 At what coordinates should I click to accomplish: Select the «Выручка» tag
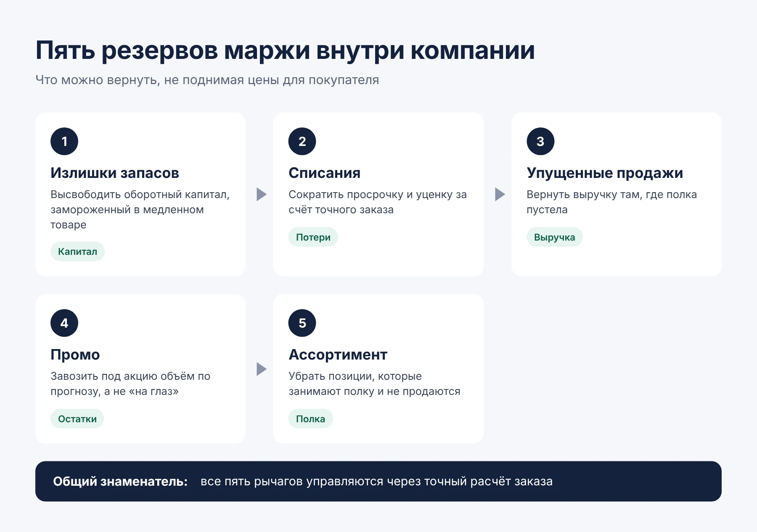(554, 237)
